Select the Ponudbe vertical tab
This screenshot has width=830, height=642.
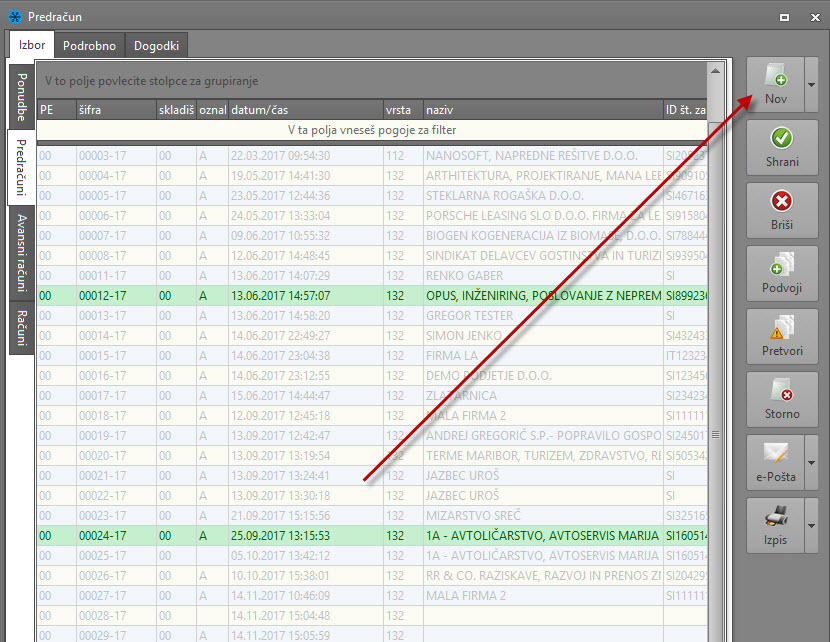(21, 97)
